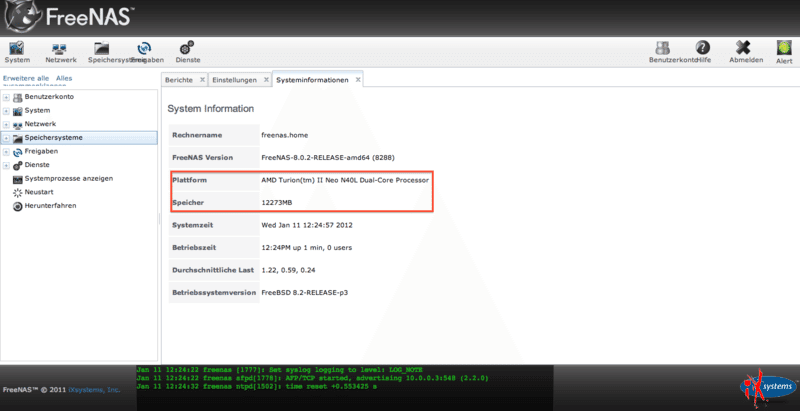Click the console log output area
Image resolution: width=800 pixels, height=411 pixels.
point(344,388)
